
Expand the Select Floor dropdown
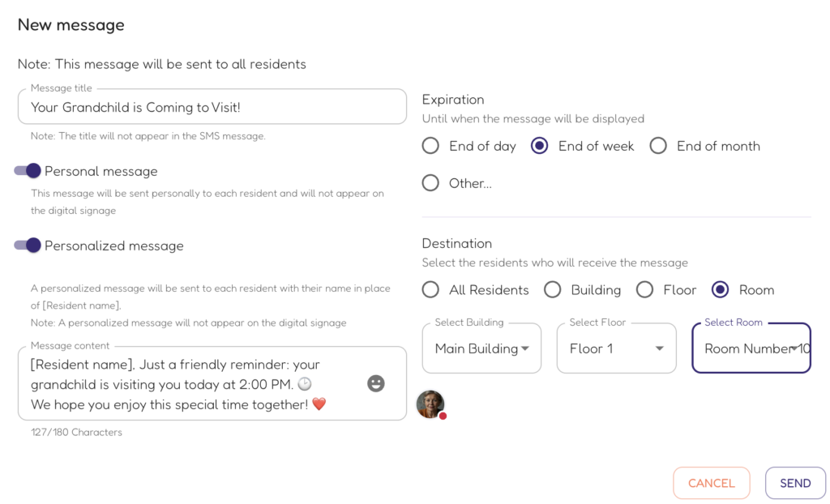point(616,348)
